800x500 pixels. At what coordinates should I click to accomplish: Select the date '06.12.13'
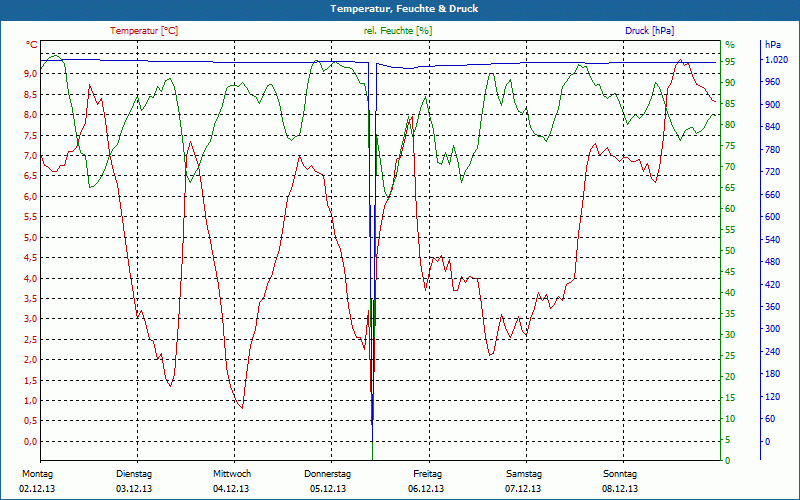[426, 489]
